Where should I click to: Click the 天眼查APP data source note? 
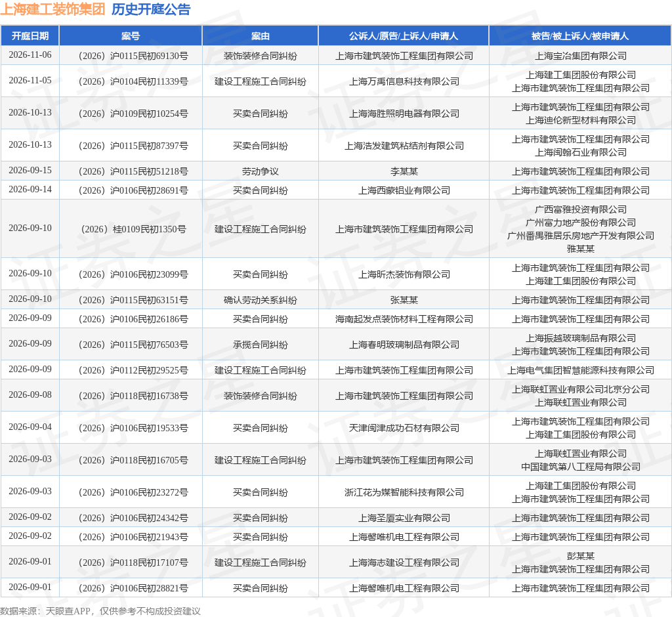(x=100, y=611)
